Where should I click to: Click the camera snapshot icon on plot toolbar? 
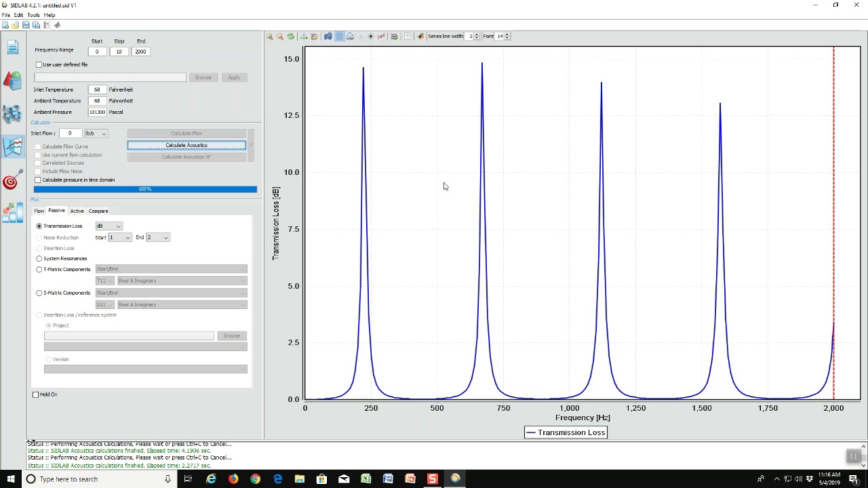pyautogui.click(x=328, y=37)
